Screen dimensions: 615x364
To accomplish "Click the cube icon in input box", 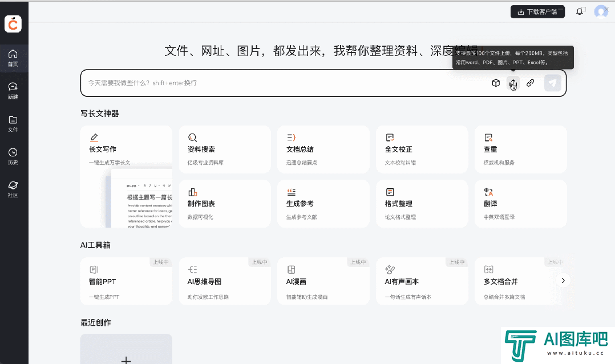I will point(496,83).
